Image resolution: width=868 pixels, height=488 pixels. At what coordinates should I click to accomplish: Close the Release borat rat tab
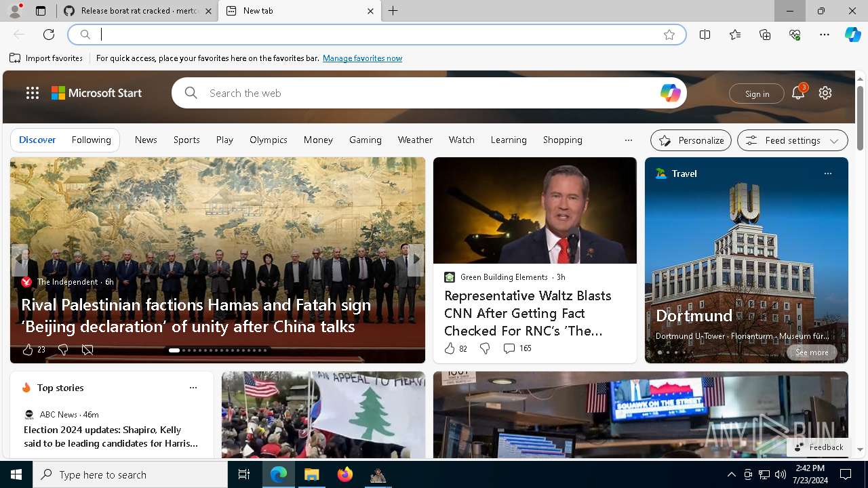(208, 11)
